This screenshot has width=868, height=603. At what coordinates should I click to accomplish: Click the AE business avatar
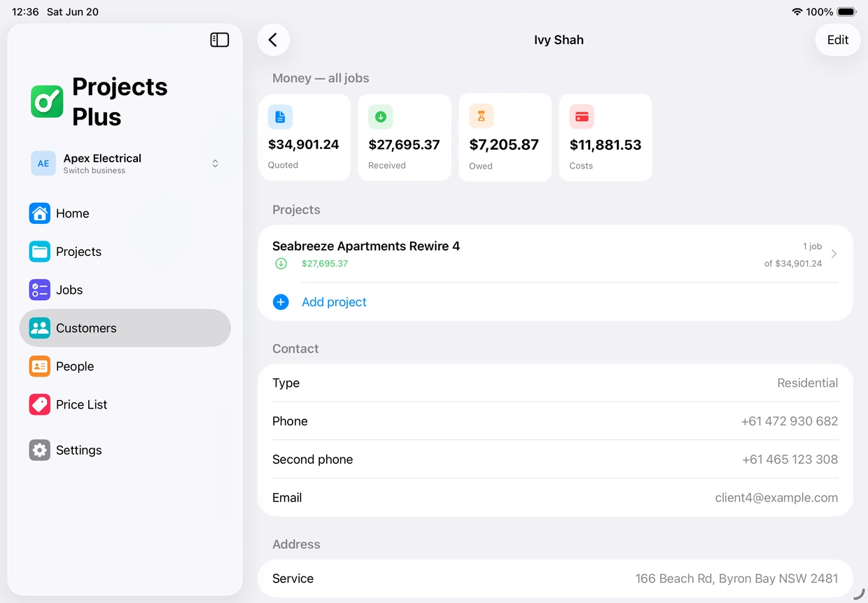(x=43, y=164)
